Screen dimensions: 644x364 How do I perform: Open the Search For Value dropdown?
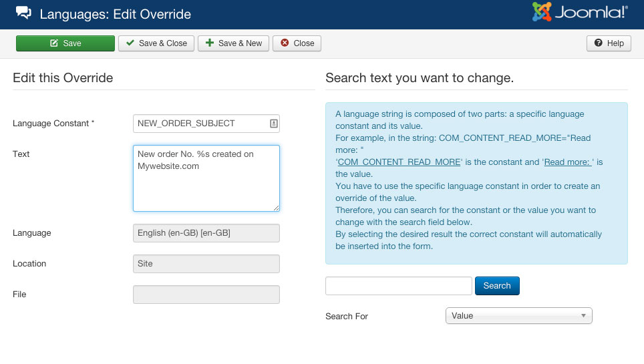pyautogui.click(x=518, y=315)
